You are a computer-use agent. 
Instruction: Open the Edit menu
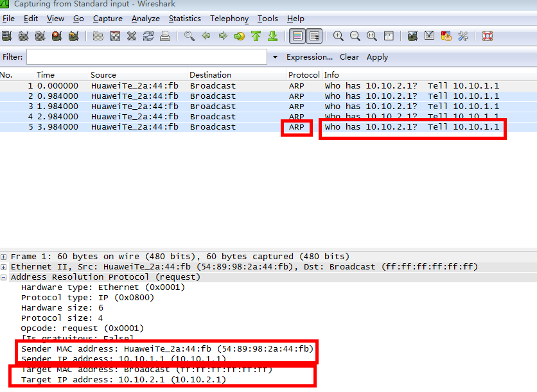click(x=30, y=19)
